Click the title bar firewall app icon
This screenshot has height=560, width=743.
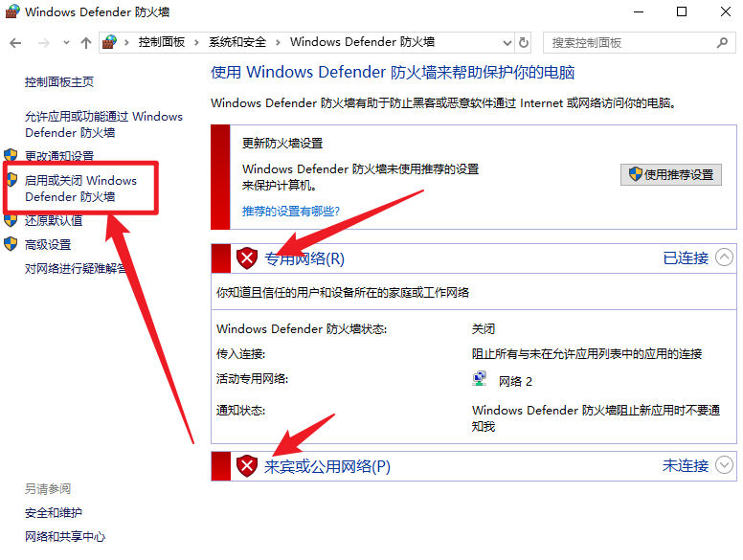click(12, 11)
